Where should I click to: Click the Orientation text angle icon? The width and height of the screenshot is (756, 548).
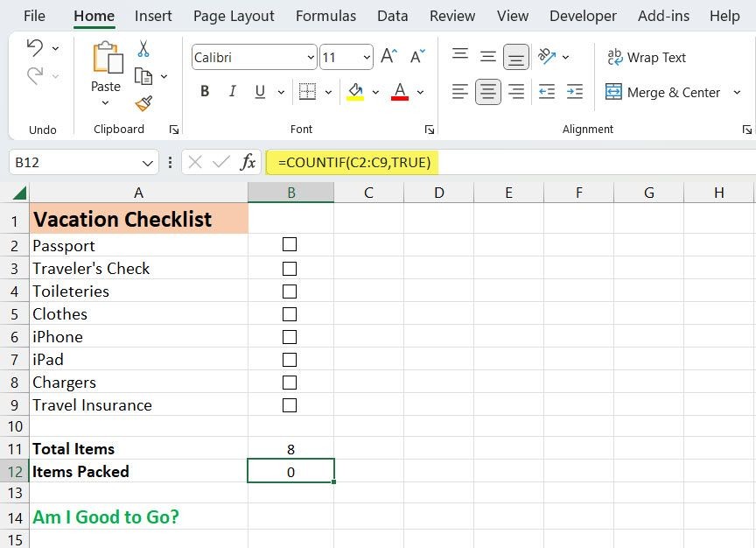[x=547, y=56]
